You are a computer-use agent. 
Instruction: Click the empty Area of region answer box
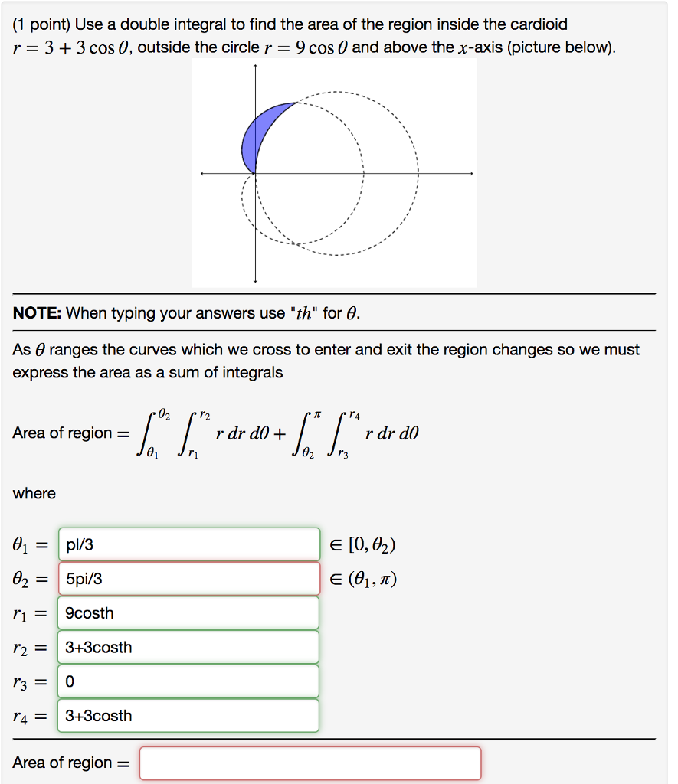(x=310, y=763)
